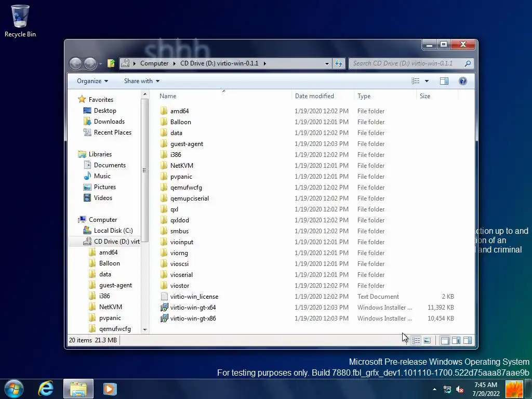The height and width of the screenshot is (399, 532).
Task: Click Computer in the address breadcrumb
Action: point(154,63)
